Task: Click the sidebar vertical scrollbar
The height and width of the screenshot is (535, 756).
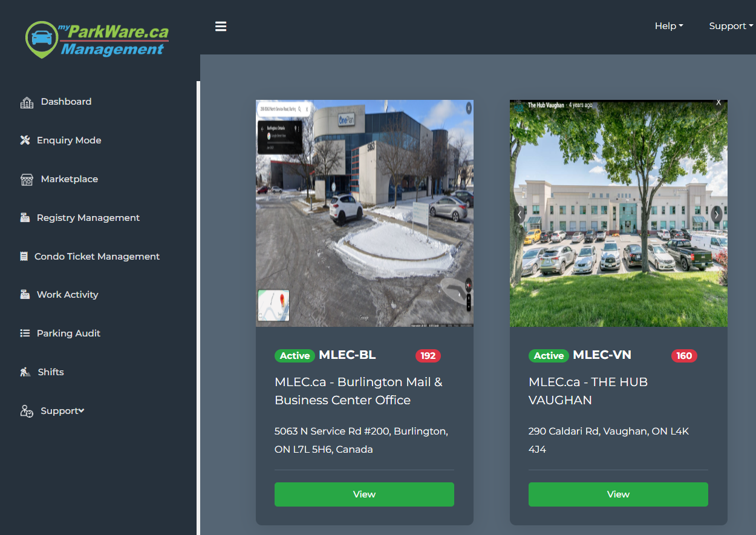Action: point(198,308)
